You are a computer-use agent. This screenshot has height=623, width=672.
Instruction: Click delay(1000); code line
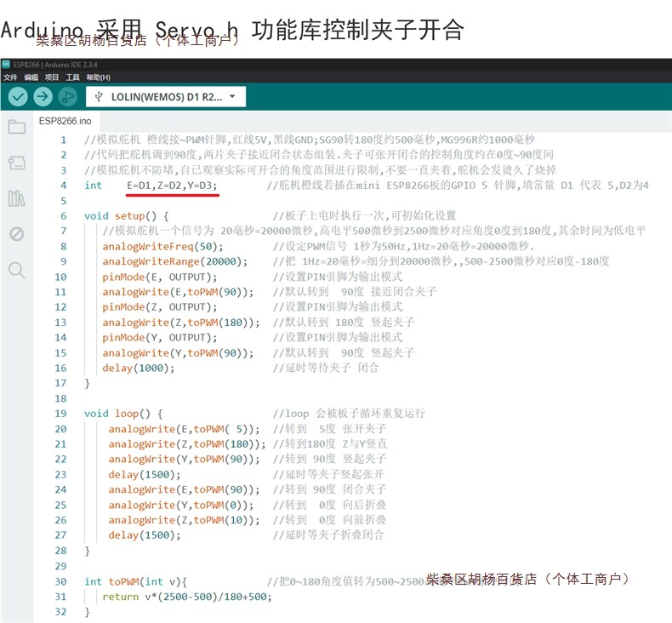(139, 368)
